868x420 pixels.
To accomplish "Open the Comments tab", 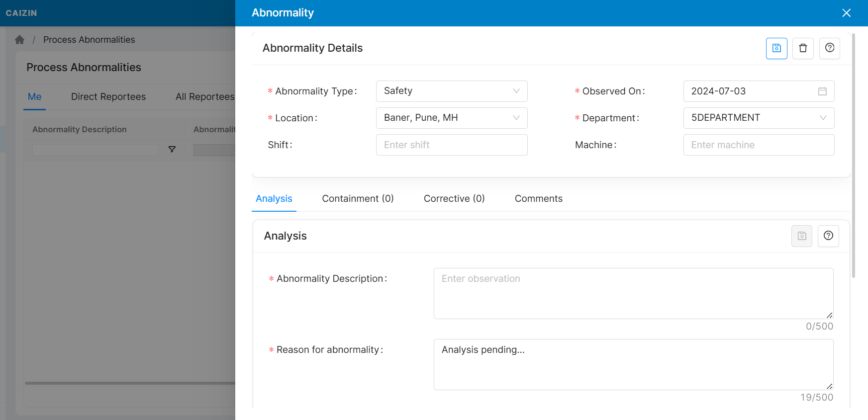I will click(539, 199).
